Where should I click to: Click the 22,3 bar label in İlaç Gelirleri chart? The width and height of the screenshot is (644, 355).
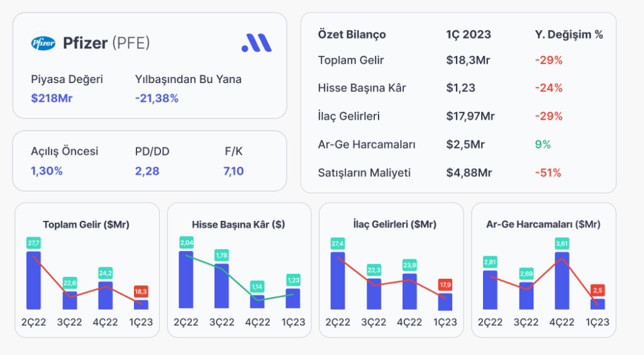374,270
